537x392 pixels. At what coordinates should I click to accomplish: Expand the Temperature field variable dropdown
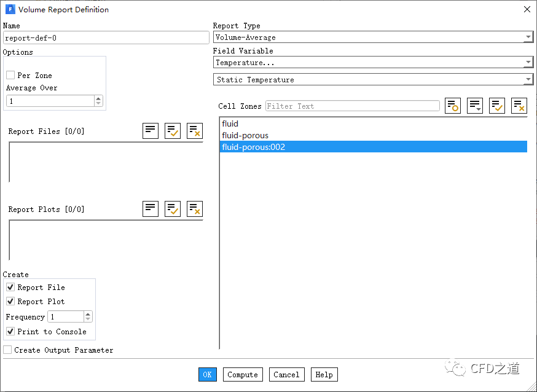point(373,63)
